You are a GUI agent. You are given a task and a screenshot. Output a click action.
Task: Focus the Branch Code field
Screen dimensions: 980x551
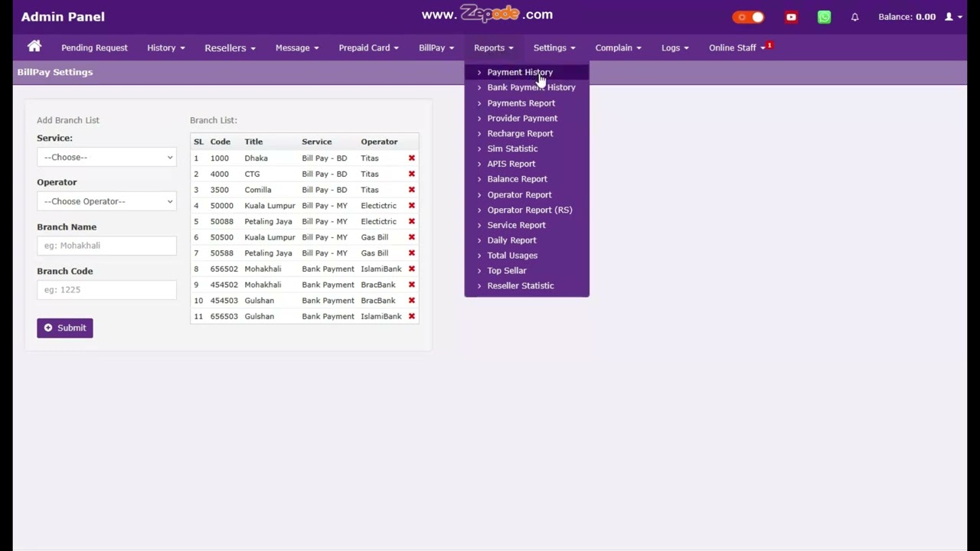pyautogui.click(x=106, y=290)
